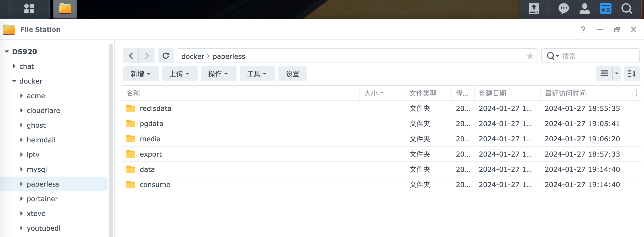Click the export folder icon
This screenshot has height=237, width=644.
click(131, 154)
